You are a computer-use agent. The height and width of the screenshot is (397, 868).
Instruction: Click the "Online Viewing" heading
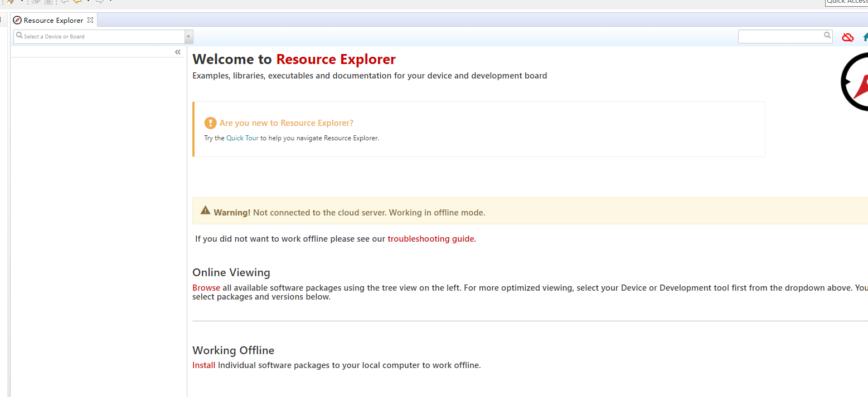(x=231, y=272)
